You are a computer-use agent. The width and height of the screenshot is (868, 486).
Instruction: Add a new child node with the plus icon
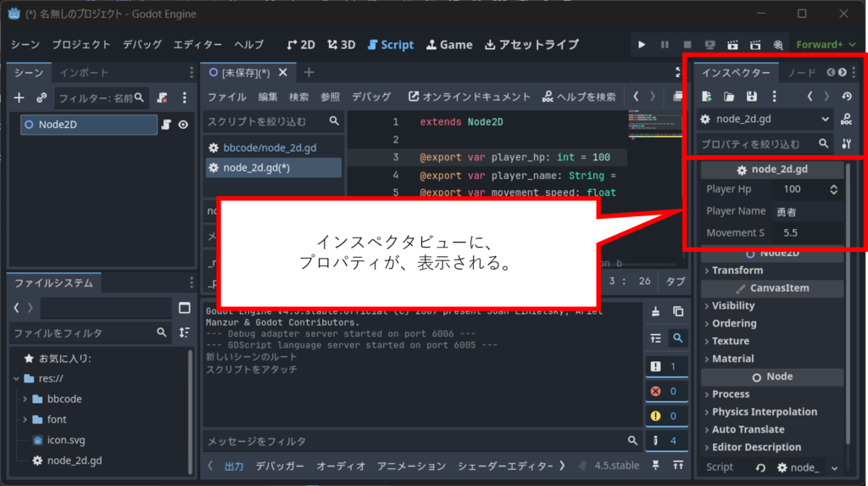(x=19, y=98)
